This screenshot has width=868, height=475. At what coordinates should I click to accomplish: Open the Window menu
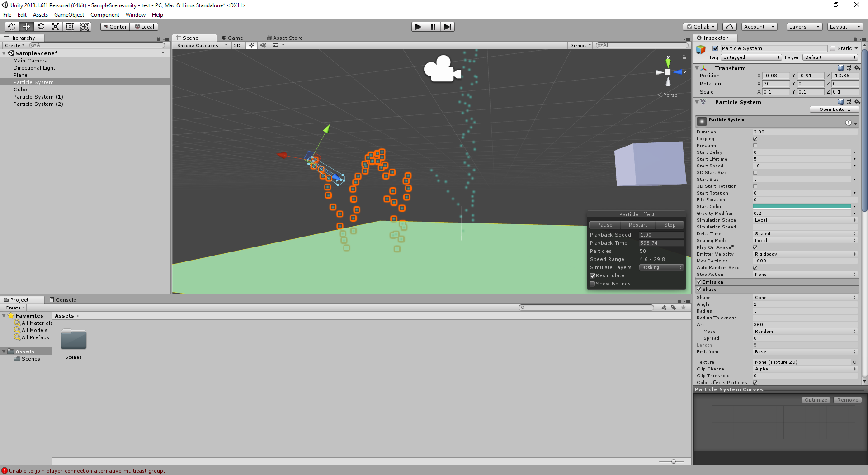point(136,15)
